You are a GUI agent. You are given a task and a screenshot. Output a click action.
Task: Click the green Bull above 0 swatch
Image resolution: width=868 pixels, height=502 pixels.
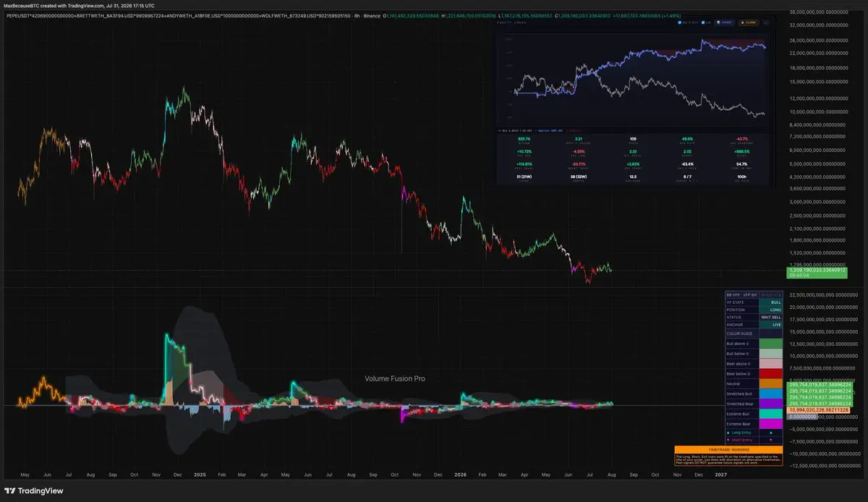tap(771, 344)
